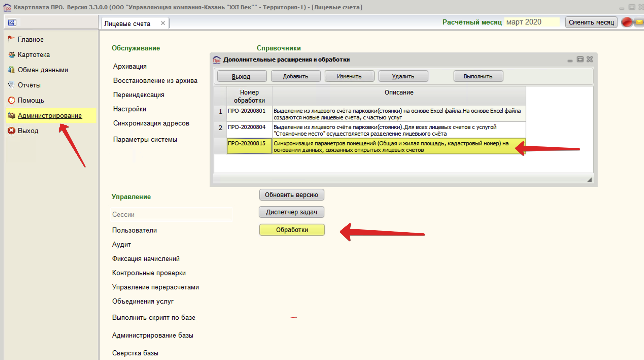Click the Администрирование icon
This screenshot has width=644, height=360.
[x=11, y=115]
